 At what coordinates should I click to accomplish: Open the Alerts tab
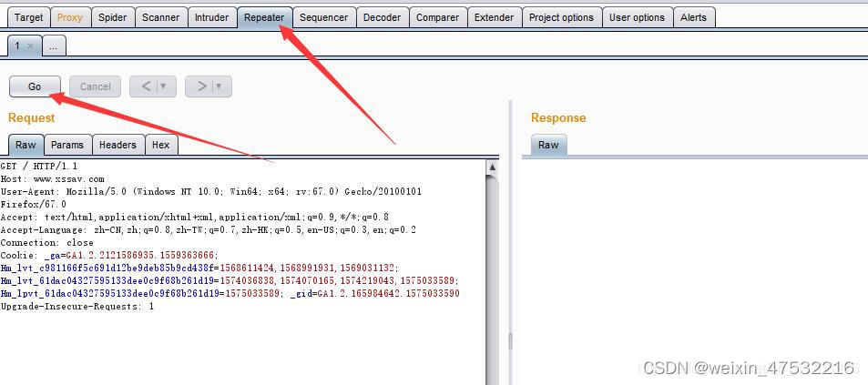tap(694, 17)
